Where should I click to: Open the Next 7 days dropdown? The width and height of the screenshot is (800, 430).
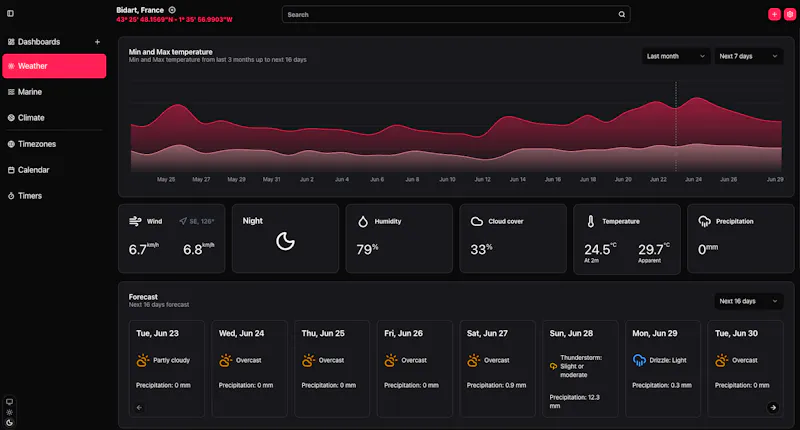748,56
